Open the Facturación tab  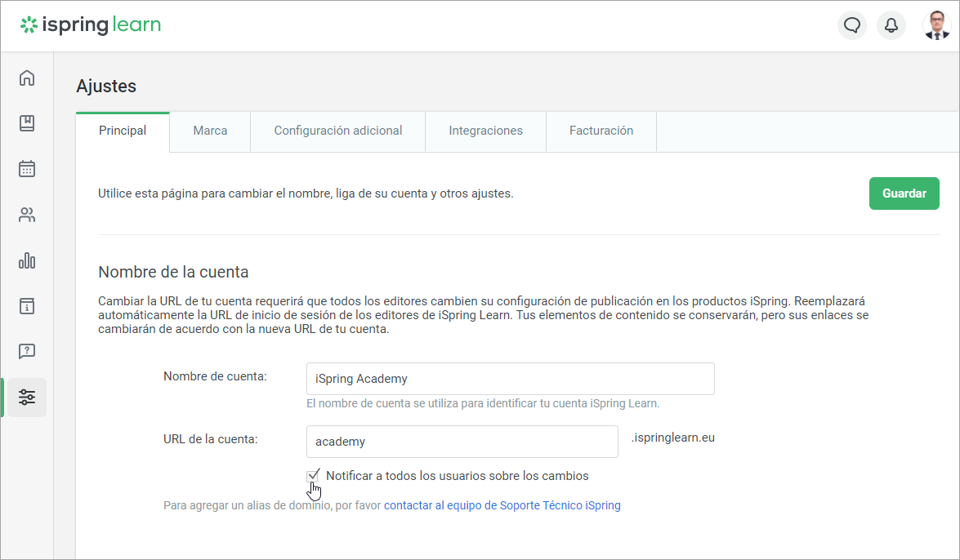[x=601, y=131]
